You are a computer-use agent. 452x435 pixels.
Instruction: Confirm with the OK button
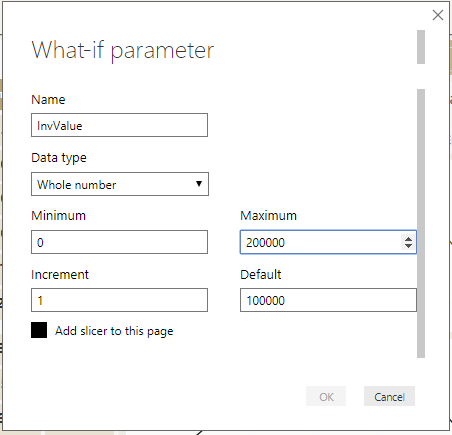click(x=326, y=396)
